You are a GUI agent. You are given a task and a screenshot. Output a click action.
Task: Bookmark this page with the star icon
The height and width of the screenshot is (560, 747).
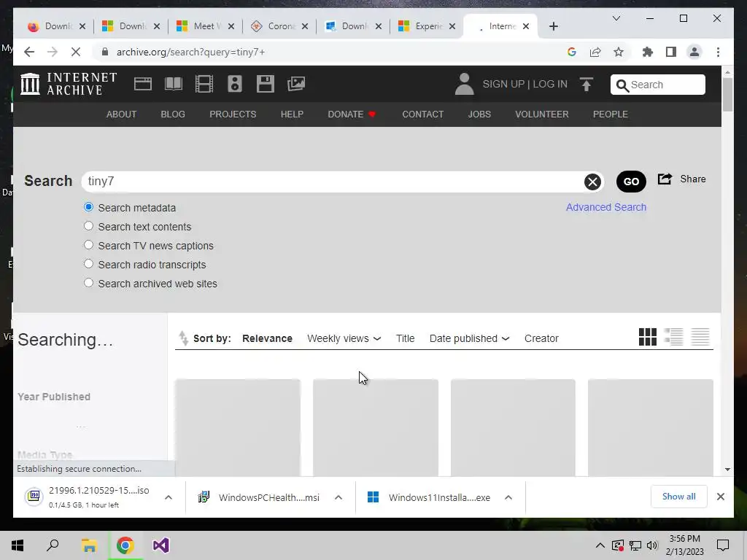pos(619,52)
